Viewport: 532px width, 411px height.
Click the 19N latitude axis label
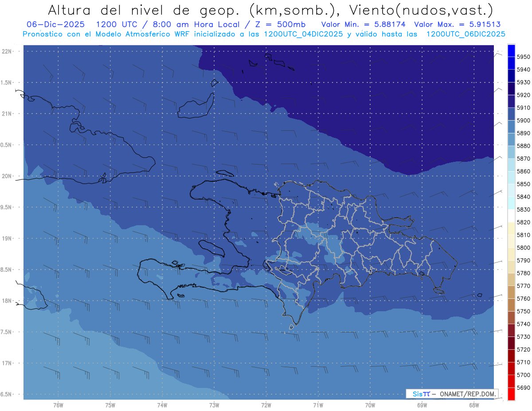[x=6, y=238]
